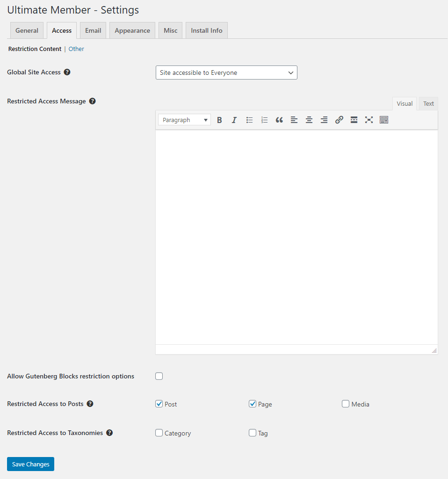The height and width of the screenshot is (479, 448).
Task: Switch editor to Visual mode
Action: (x=405, y=103)
